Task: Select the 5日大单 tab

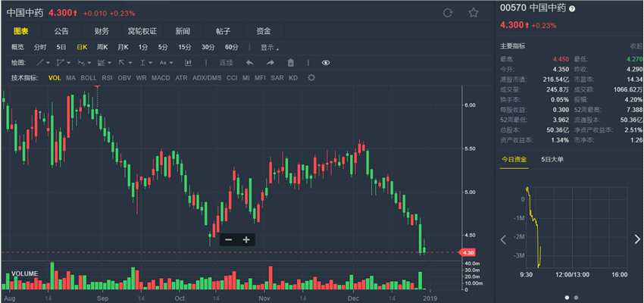Action: pyautogui.click(x=552, y=159)
